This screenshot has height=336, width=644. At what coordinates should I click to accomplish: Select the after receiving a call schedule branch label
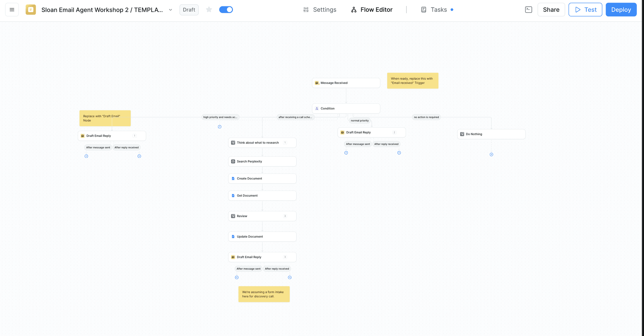click(295, 117)
